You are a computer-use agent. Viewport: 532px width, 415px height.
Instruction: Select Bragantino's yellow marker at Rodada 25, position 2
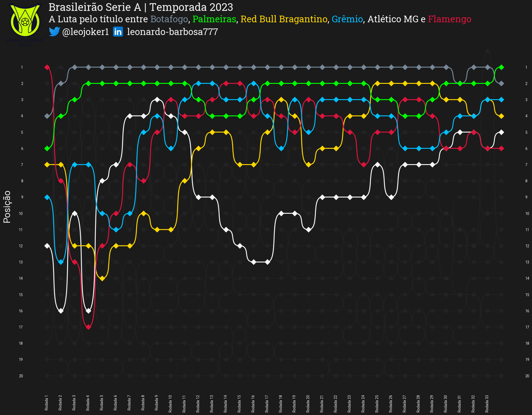click(x=377, y=84)
